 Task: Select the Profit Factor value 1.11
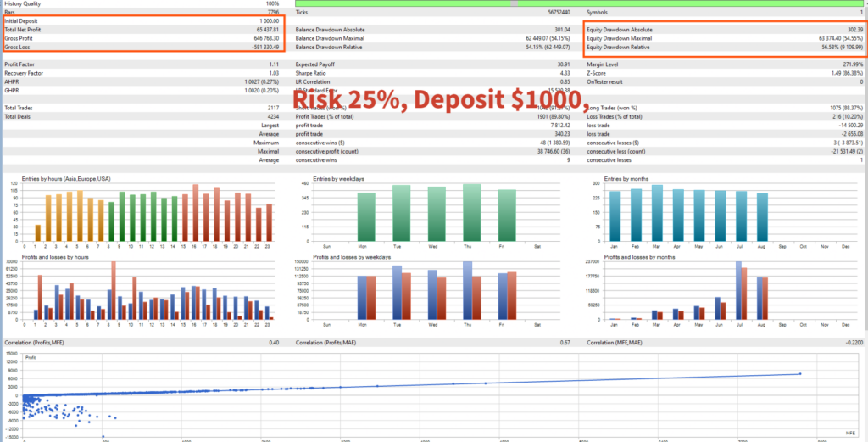tap(274, 64)
